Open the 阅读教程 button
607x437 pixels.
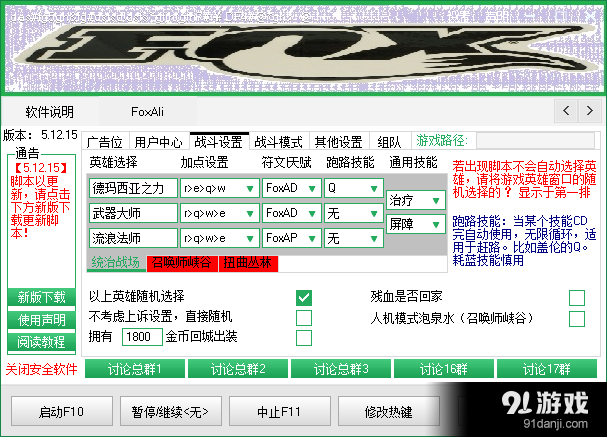(41, 342)
